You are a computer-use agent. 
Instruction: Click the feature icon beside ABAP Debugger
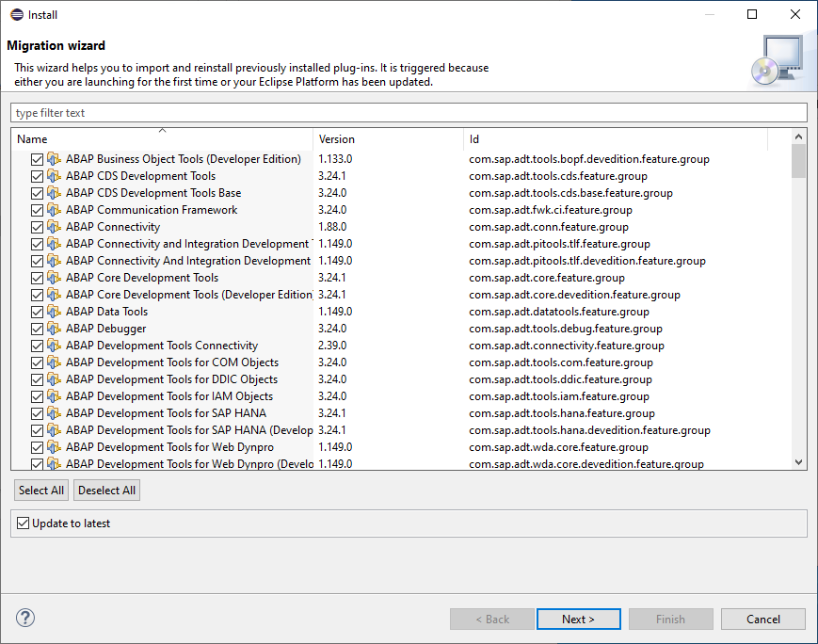click(x=54, y=329)
